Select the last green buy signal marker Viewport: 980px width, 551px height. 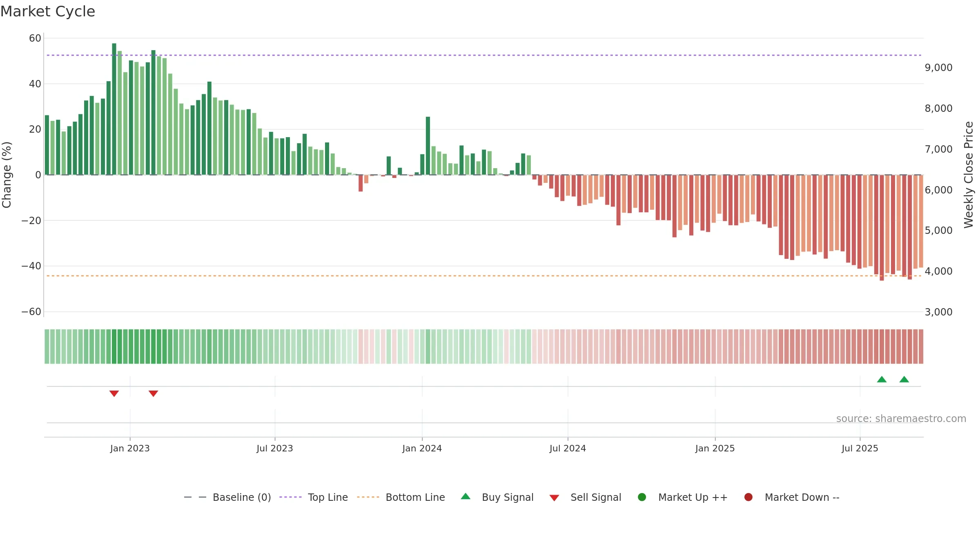904,379
